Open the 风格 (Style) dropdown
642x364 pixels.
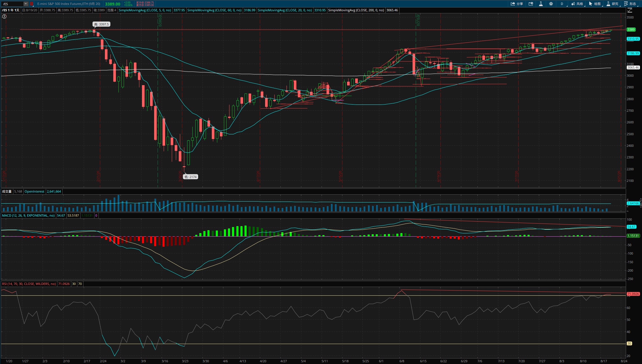pyautogui.click(x=577, y=4)
